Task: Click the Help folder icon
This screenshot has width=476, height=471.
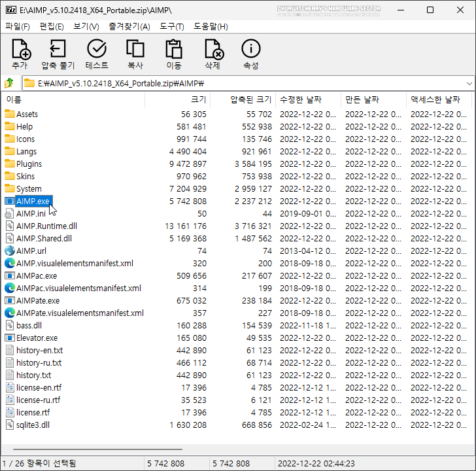Action: click(x=10, y=126)
